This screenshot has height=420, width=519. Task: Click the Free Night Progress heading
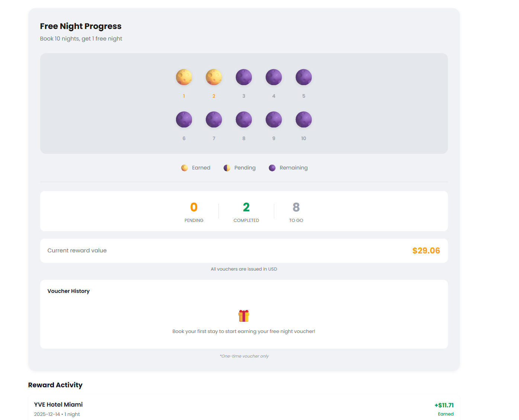tap(80, 26)
